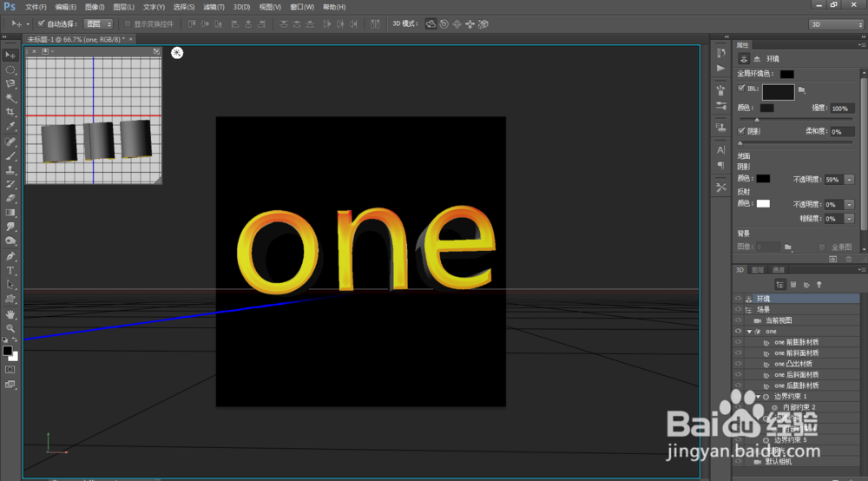
Task: Click the Rotate 3D object mode icon
Action: [x=431, y=23]
